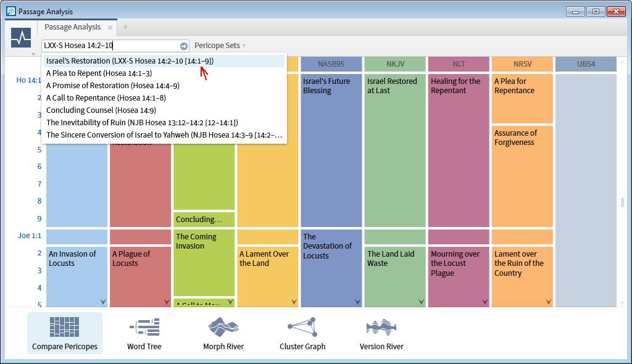This screenshot has width=632, height=364.
Task: Expand The Land Laid Waste arrow
Action: pos(421,302)
